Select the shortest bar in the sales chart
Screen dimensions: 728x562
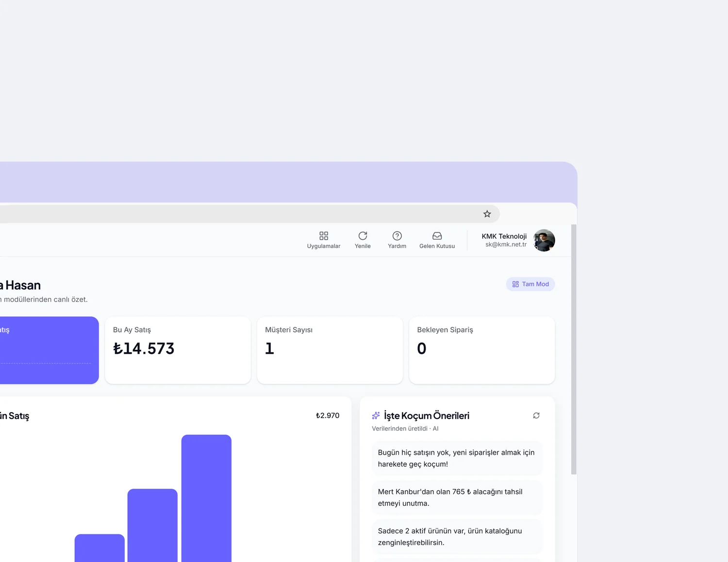99,548
